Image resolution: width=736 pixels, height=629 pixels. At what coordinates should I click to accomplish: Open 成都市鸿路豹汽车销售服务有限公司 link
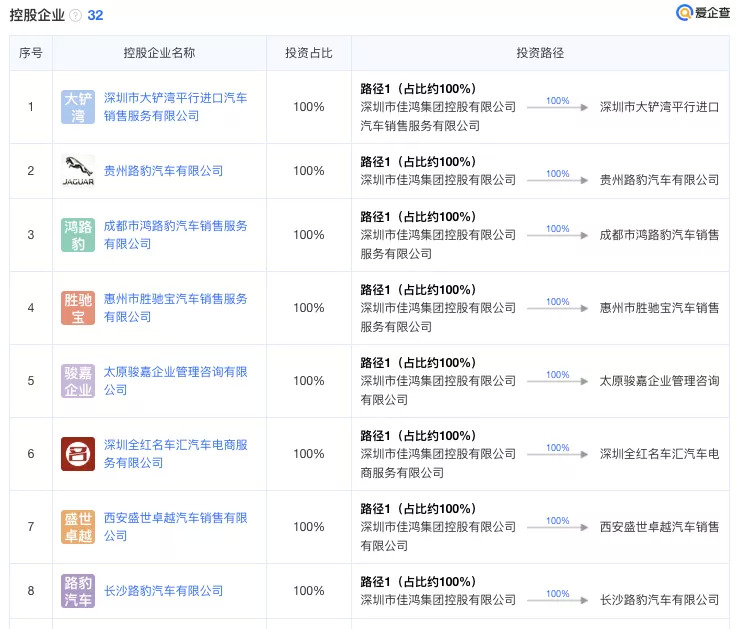click(175, 235)
